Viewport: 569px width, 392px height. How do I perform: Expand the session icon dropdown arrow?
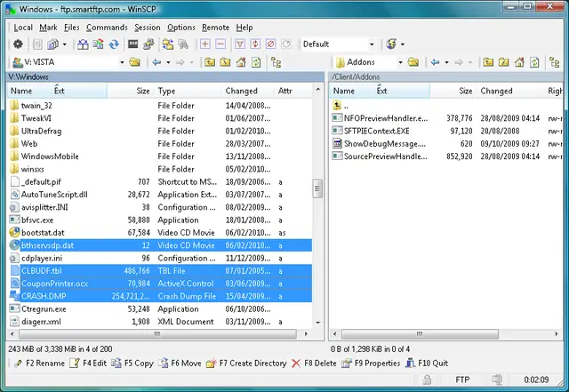[403, 44]
